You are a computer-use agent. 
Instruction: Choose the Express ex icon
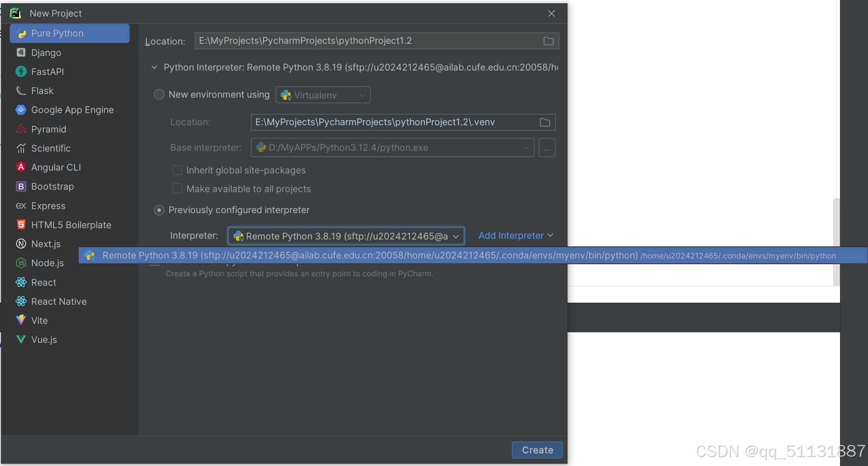[21, 206]
